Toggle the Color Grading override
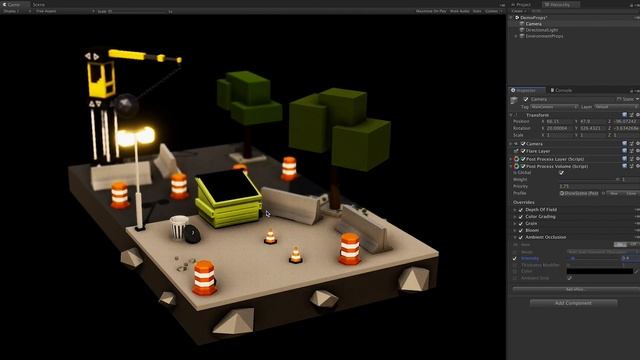This screenshot has height=360, width=640. (521, 217)
